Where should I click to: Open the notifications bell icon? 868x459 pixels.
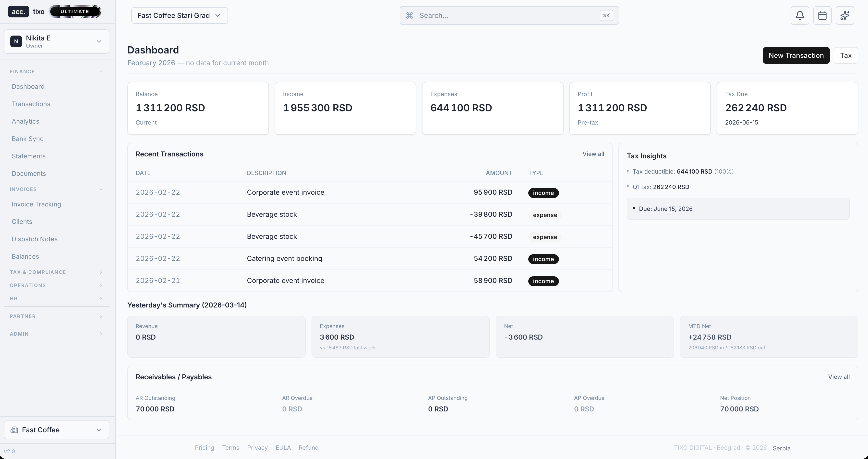coord(800,15)
